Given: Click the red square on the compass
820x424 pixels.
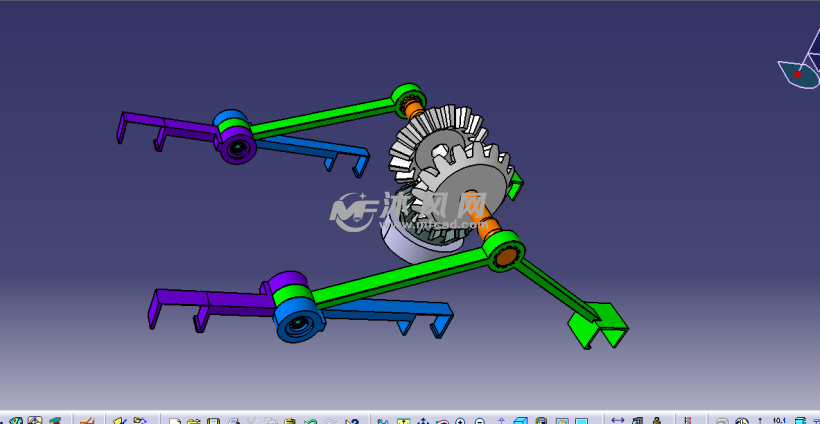Looking at the screenshot, I should (x=797, y=74).
